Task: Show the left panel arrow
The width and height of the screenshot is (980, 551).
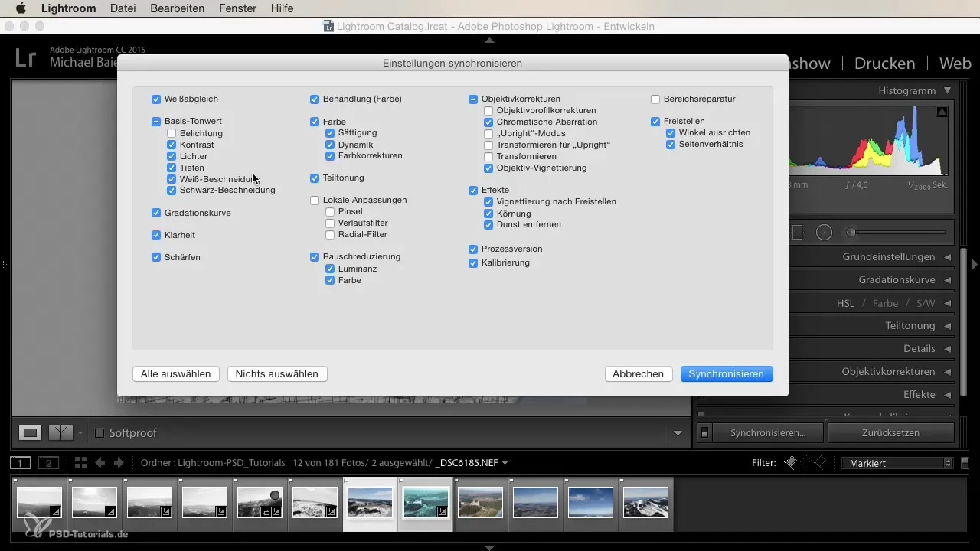Action: tap(4, 265)
